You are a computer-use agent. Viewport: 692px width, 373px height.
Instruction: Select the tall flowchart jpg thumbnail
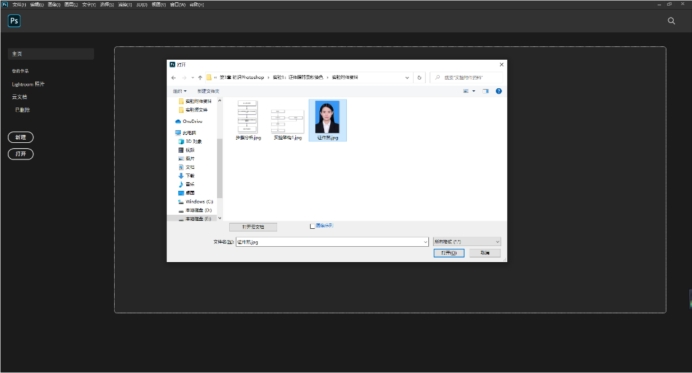pos(248,120)
